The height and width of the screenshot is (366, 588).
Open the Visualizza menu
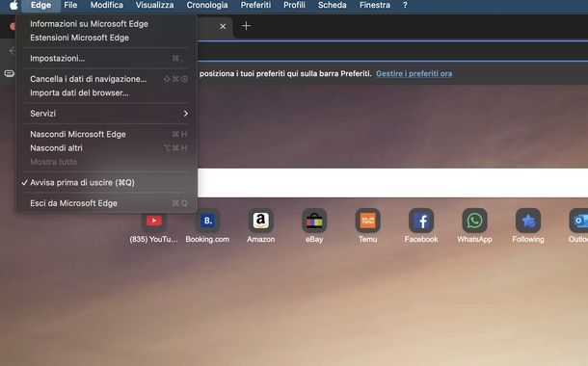pyautogui.click(x=154, y=5)
